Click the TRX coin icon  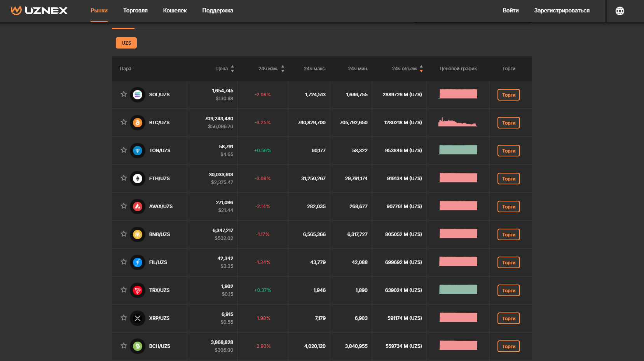point(138,290)
